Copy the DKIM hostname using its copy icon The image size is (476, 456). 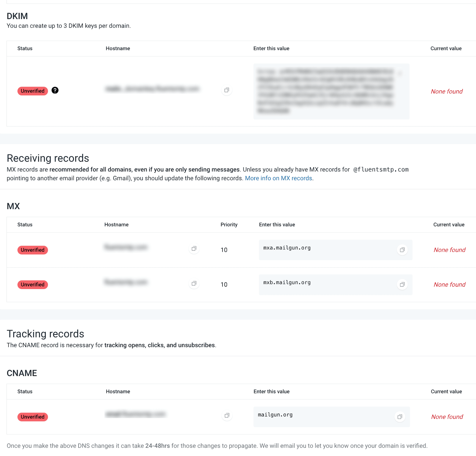(x=226, y=90)
